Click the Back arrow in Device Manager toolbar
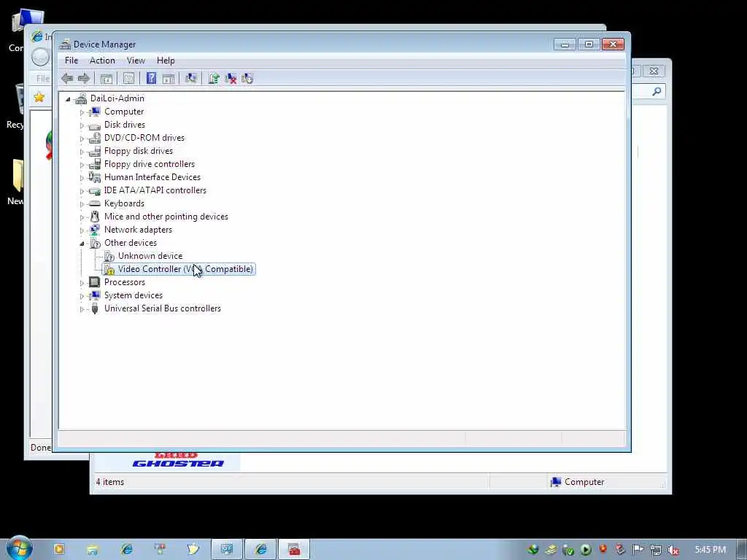The image size is (747, 560). tap(67, 79)
